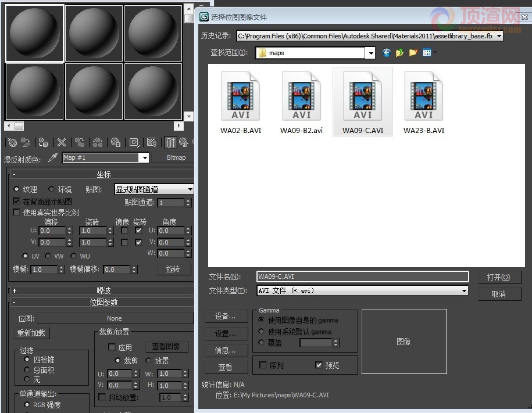Click the Put to Library icon

116,142
